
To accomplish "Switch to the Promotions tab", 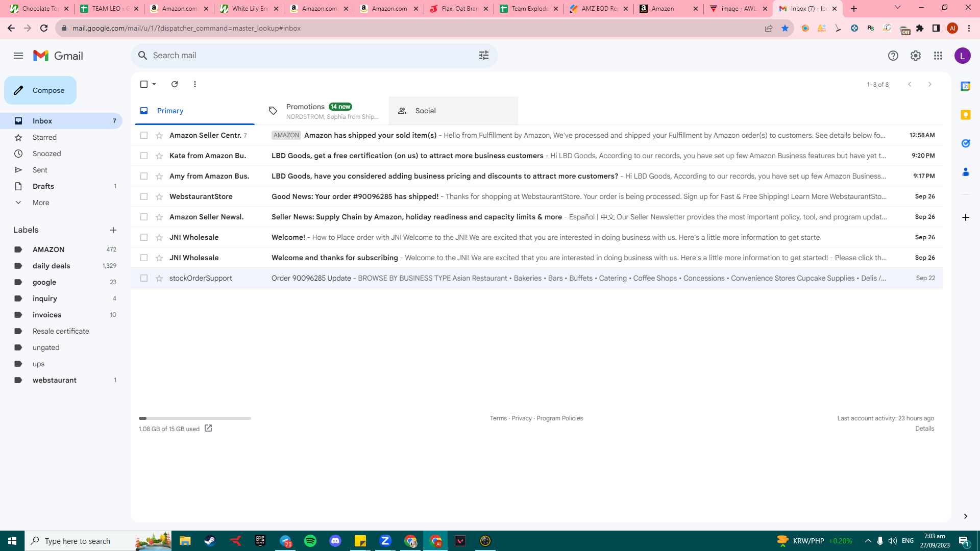I will [324, 111].
